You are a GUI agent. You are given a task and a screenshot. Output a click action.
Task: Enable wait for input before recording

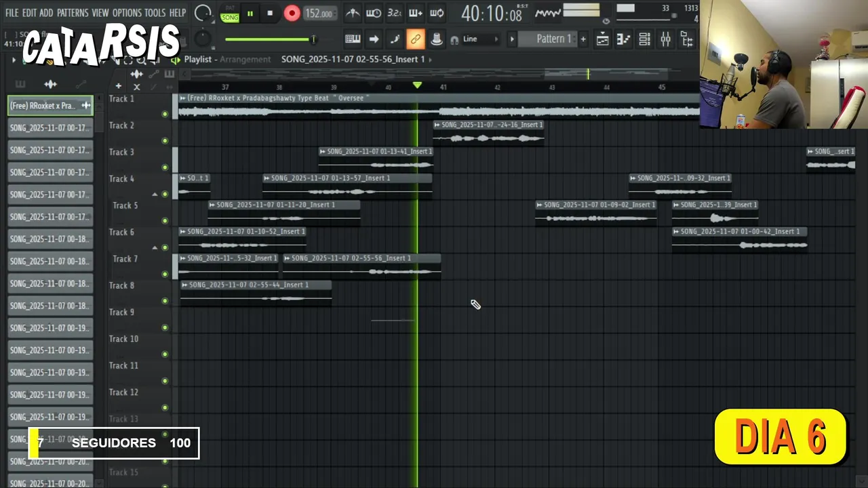[374, 13]
